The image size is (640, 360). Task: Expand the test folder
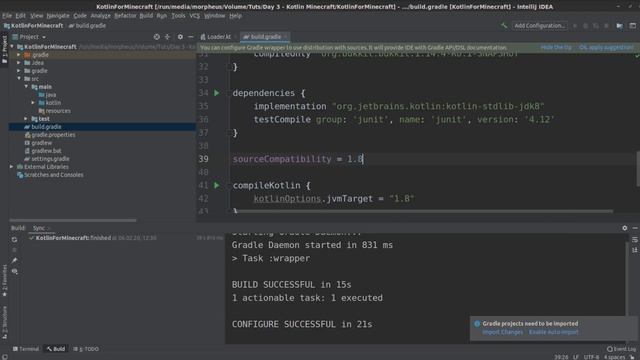click(26, 119)
